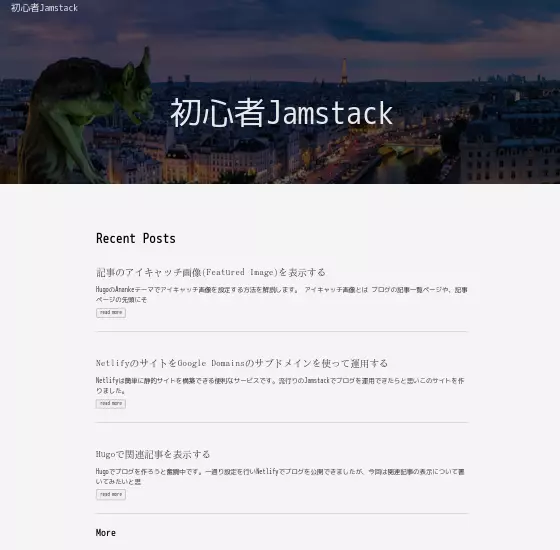Click read more under Netlify Google Domains post
This screenshot has height=550, width=560.
(x=111, y=404)
